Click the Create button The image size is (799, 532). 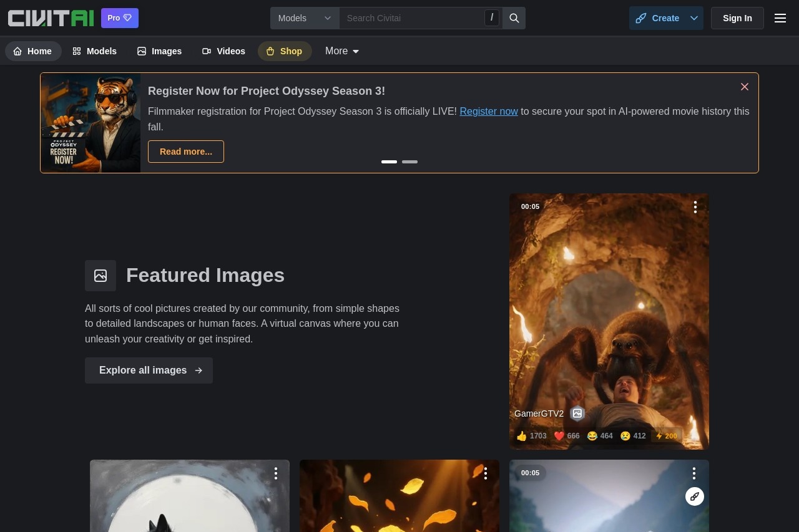pos(657,18)
